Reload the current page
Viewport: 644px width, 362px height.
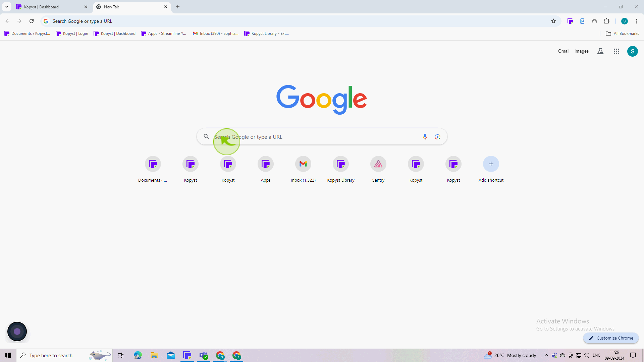32,21
